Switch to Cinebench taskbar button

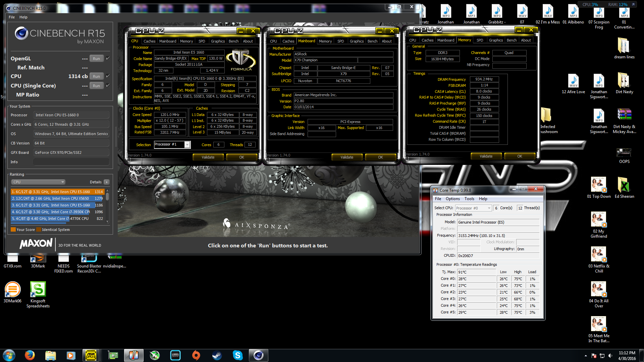(258, 355)
